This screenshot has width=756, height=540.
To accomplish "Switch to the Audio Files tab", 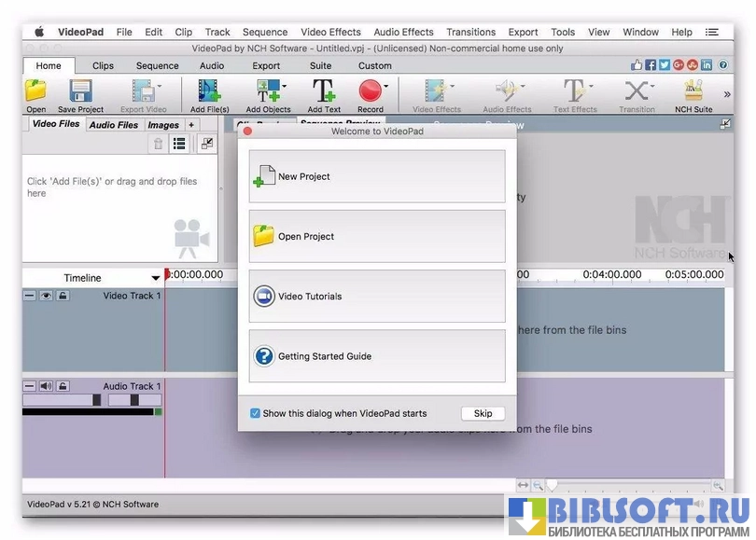I will [114, 125].
